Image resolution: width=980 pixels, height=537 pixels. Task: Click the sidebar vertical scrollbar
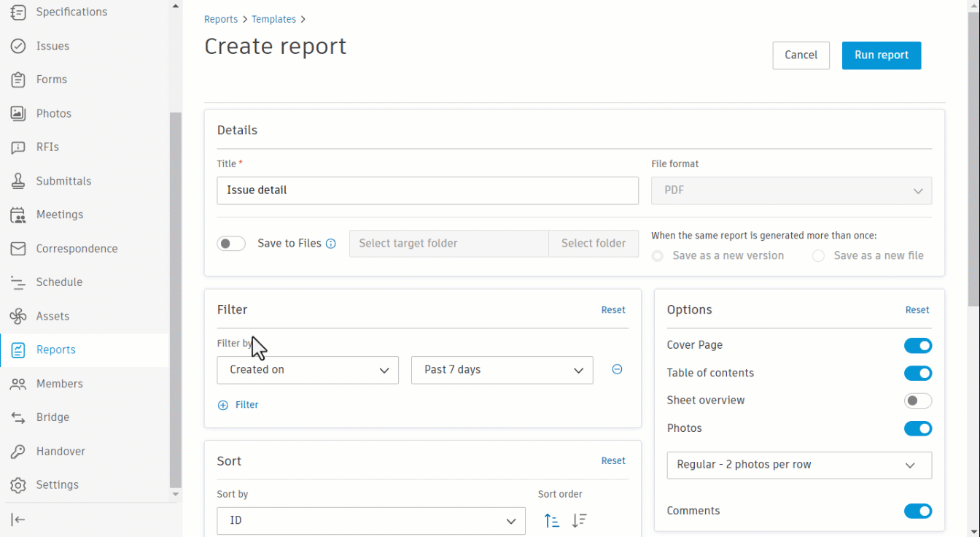point(175,292)
